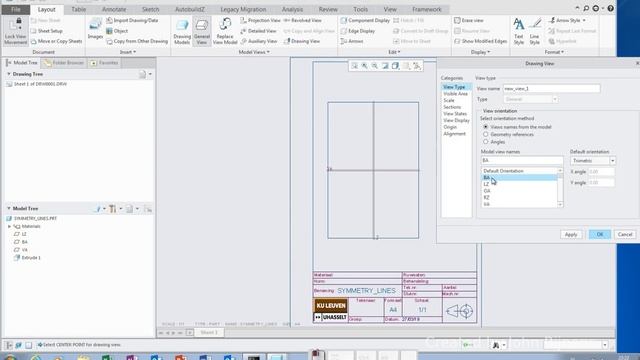
Task: Collapse the Drawing Tree section
Action: click(9, 74)
